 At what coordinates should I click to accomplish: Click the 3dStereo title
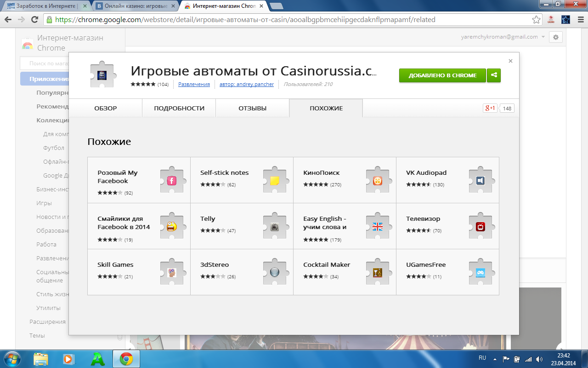click(x=215, y=264)
